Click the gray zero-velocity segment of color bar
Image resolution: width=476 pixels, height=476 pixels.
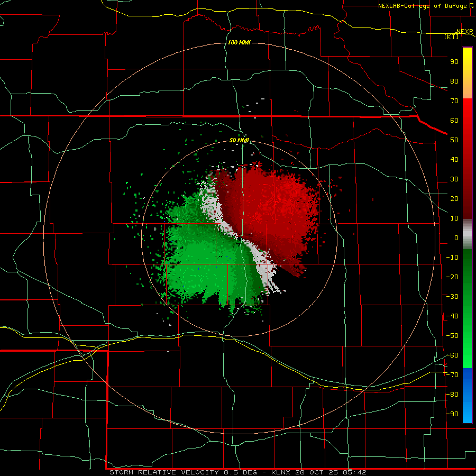[467, 234]
